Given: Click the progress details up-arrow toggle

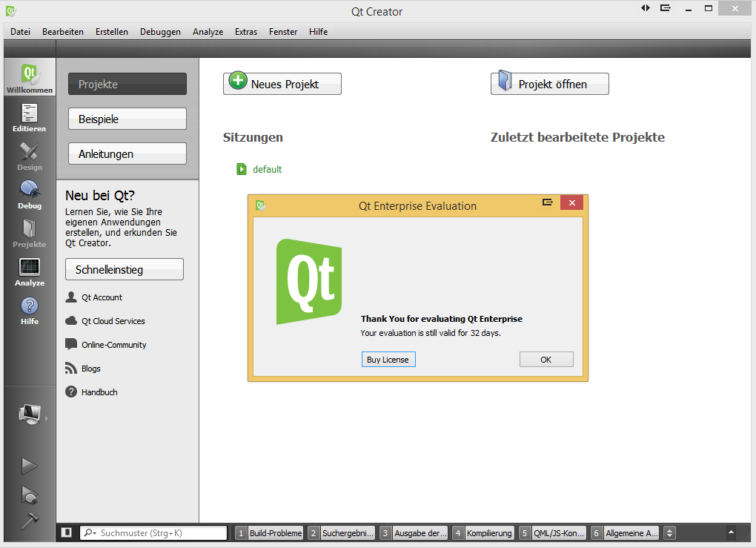Looking at the screenshot, I should tap(731, 532).
